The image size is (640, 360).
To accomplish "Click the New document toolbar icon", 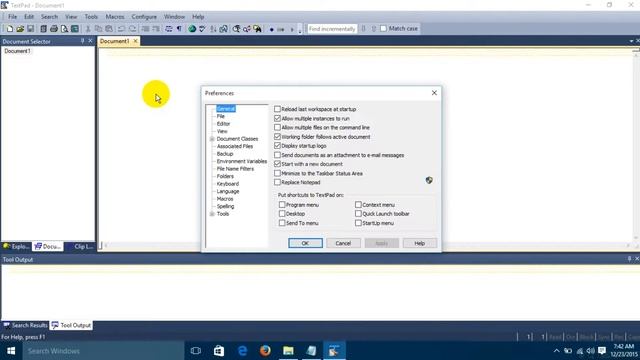I will pyautogui.click(x=9, y=29).
